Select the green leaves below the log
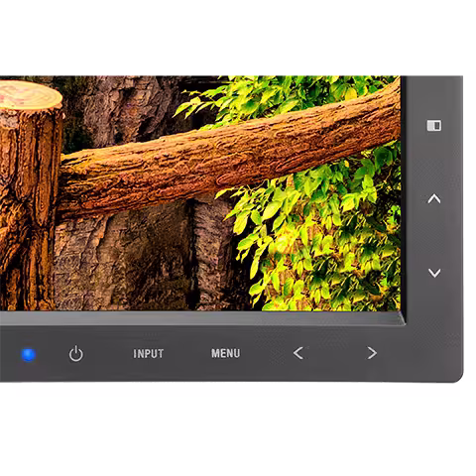Image resolution: width=476 pixels, height=476 pixels. point(317,238)
